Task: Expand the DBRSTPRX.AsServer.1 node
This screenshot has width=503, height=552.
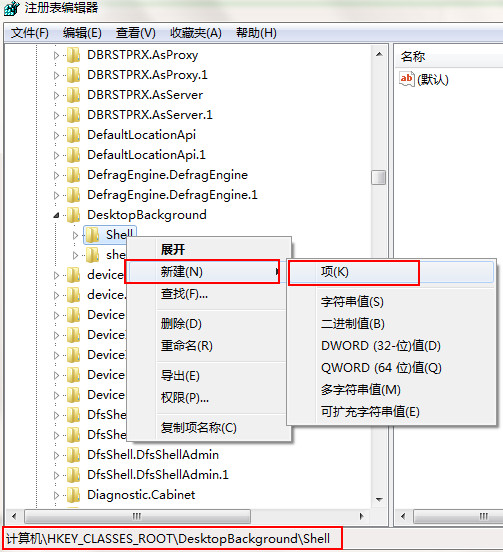Action: pos(56,115)
